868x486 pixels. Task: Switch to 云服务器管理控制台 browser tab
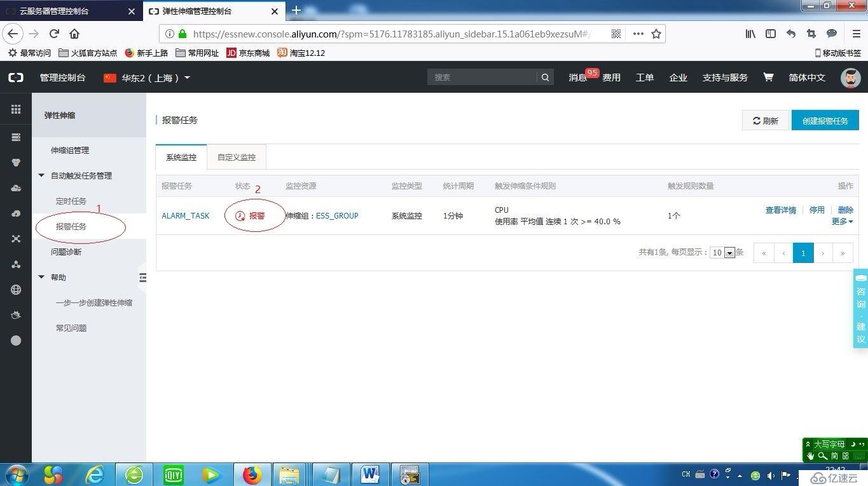tap(70, 11)
